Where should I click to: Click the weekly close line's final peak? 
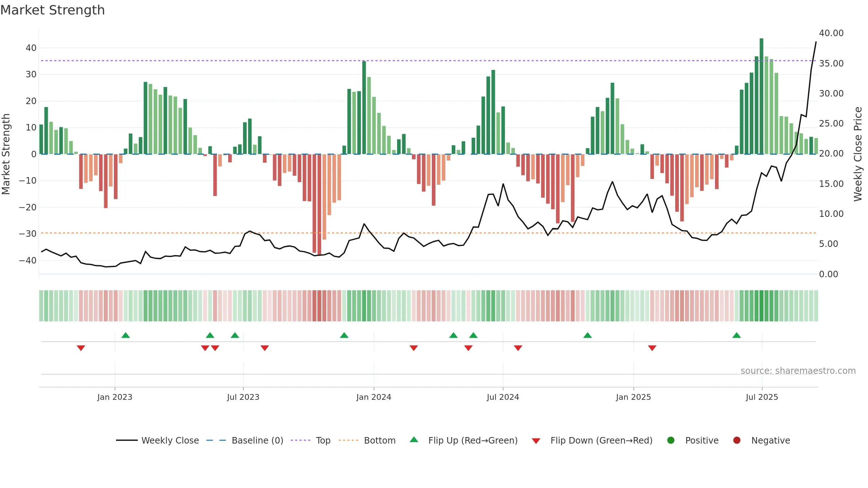816,42
